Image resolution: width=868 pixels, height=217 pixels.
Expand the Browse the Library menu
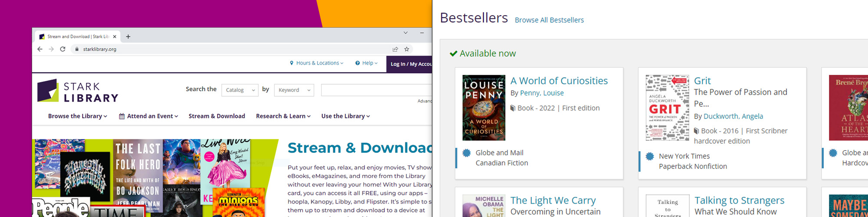78,116
